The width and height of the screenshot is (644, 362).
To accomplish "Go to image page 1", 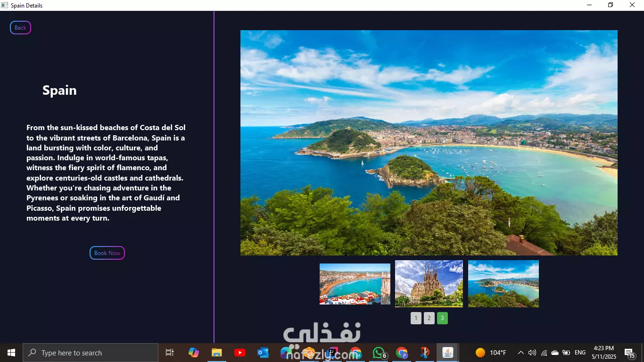I will pos(416,318).
